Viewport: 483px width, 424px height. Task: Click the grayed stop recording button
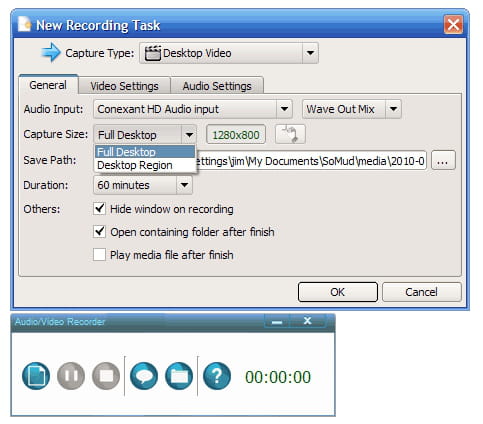tap(106, 376)
